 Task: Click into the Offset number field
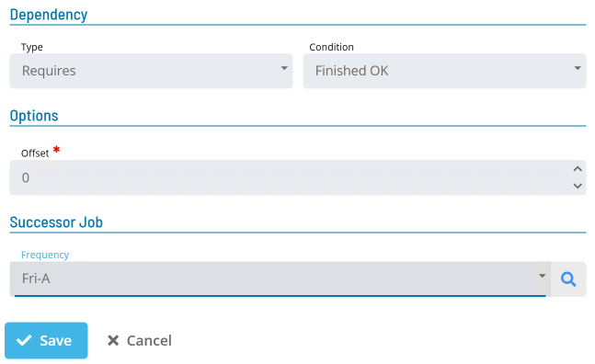point(298,177)
